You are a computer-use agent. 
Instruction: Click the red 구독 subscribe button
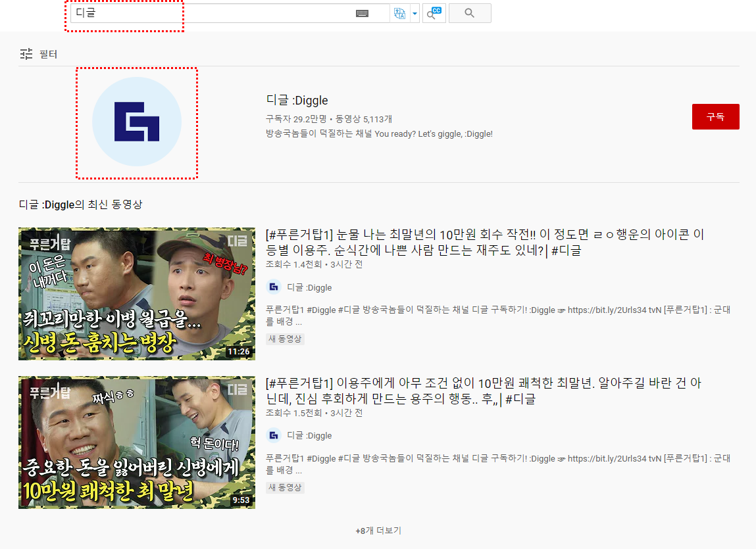pos(715,116)
